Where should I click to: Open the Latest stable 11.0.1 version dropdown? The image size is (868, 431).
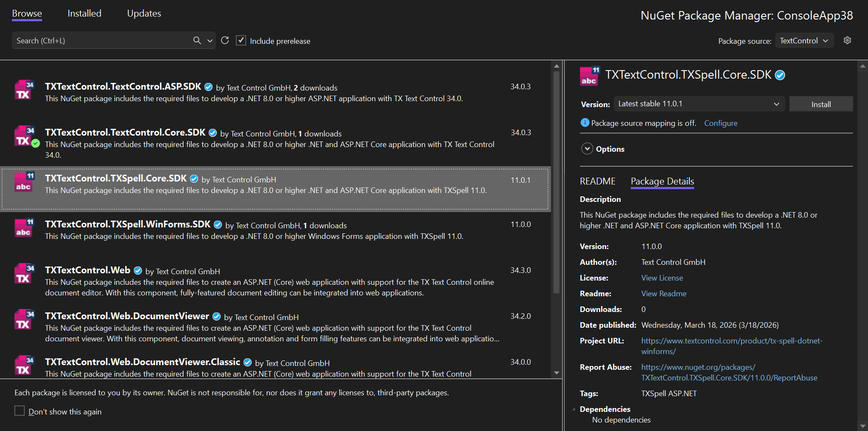(x=699, y=104)
